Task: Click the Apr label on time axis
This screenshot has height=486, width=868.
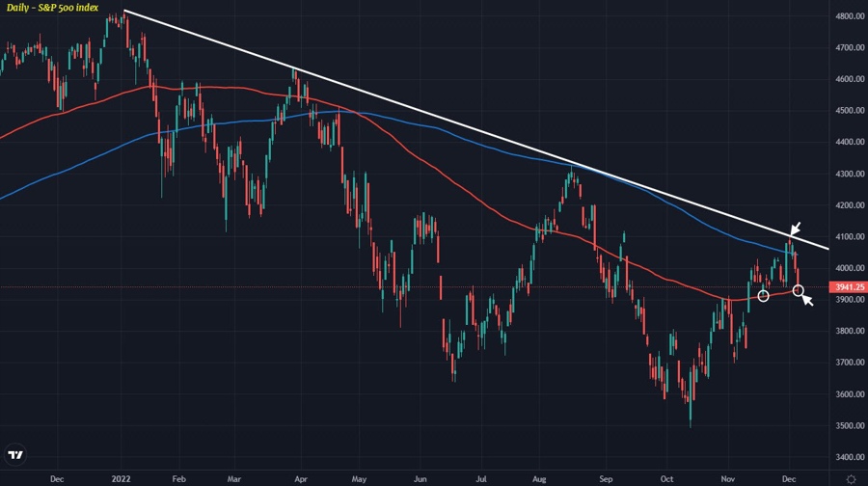Action: click(301, 479)
